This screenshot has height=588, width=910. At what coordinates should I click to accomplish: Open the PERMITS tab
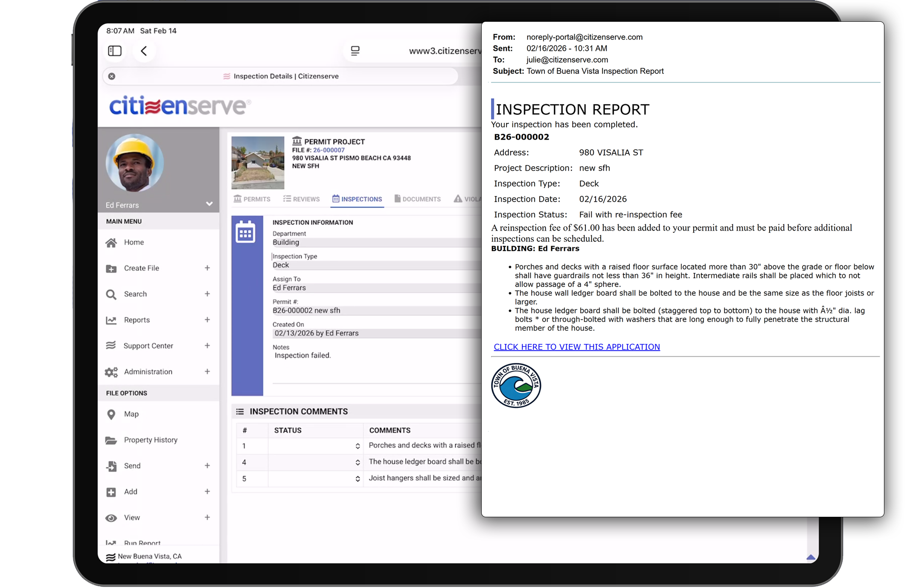(252, 199)
